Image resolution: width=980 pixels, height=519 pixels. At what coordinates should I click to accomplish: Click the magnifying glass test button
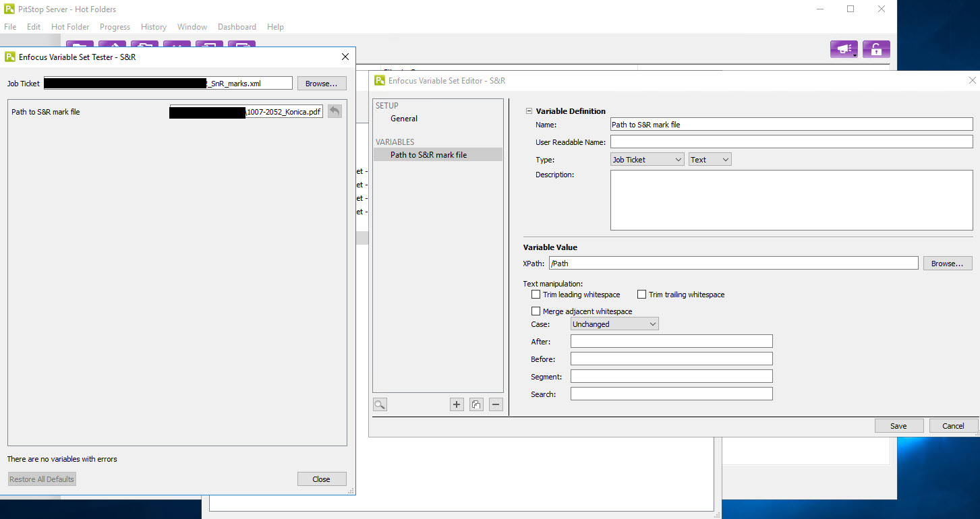tap(380, 404)
